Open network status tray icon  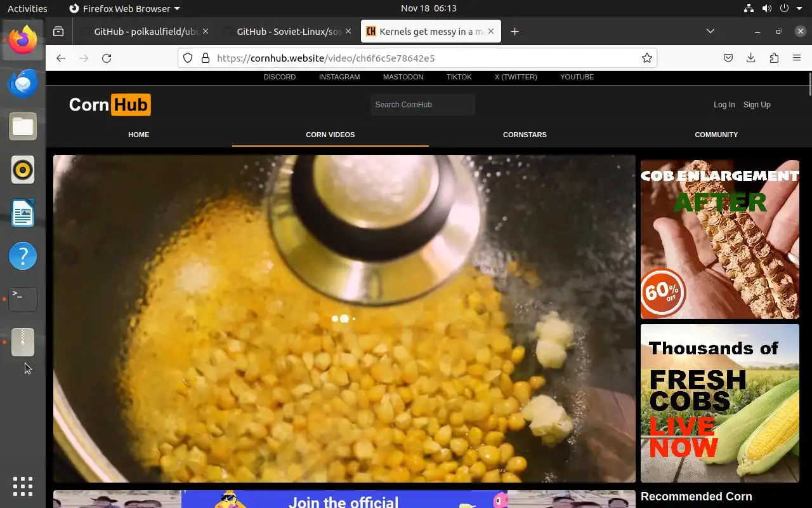pyautogui.click(x=749, y=8)
